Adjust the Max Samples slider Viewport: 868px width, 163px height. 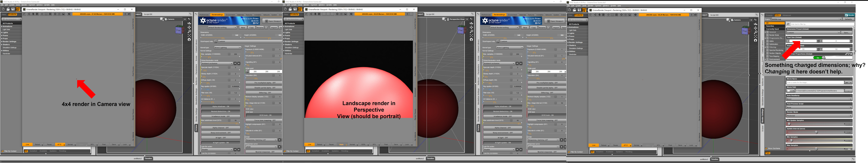pyautogui.click(x=816, y=149)
